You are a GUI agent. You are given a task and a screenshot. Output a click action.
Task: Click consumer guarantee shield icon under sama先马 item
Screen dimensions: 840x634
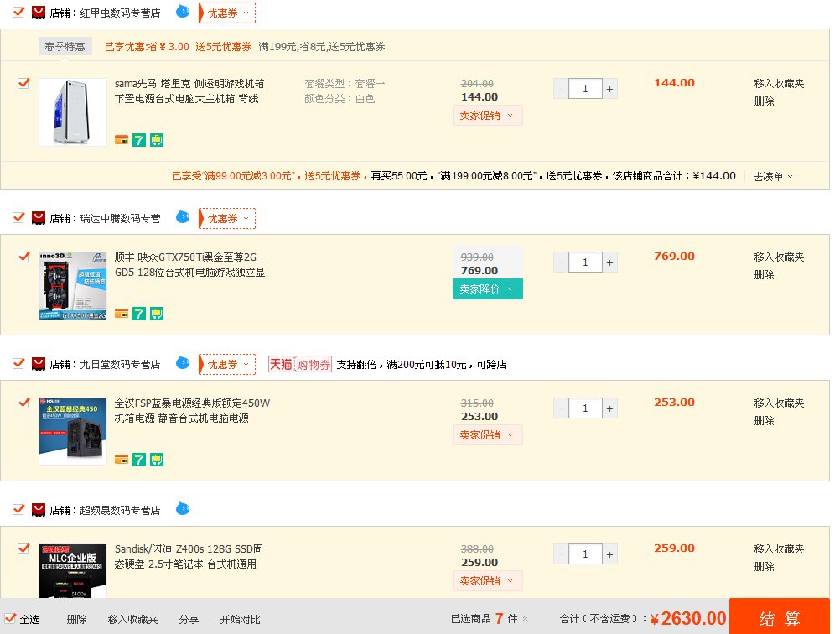point(157,140)
